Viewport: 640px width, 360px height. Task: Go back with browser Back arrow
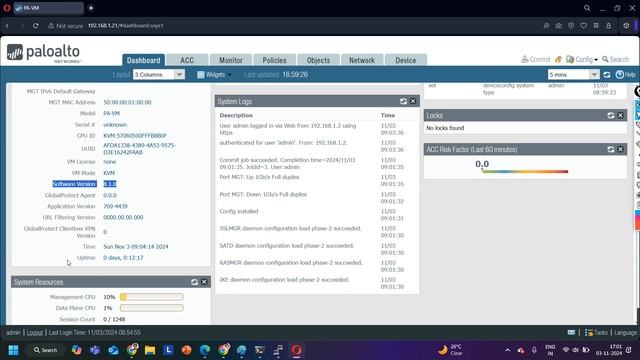pos(7,26)
